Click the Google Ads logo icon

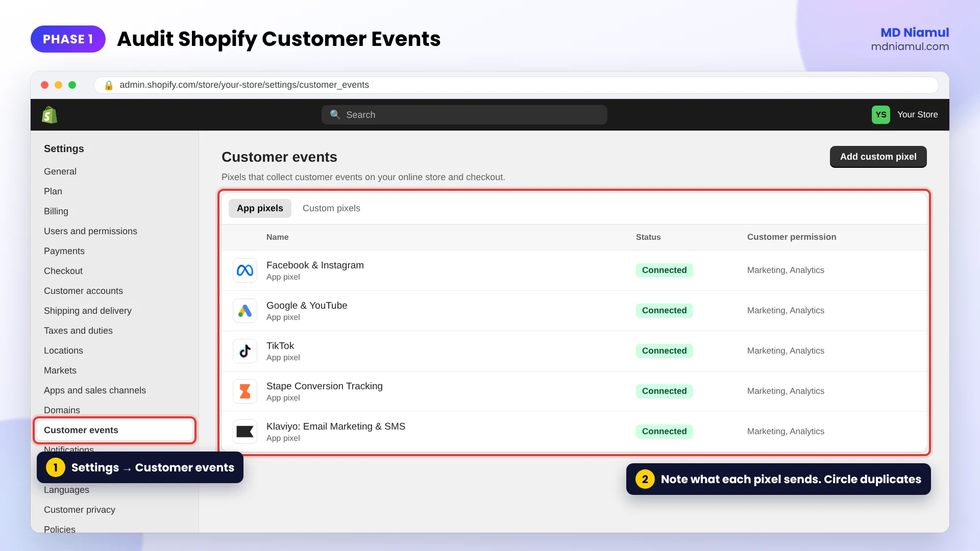pyautogui.click(x=245, y=311)
